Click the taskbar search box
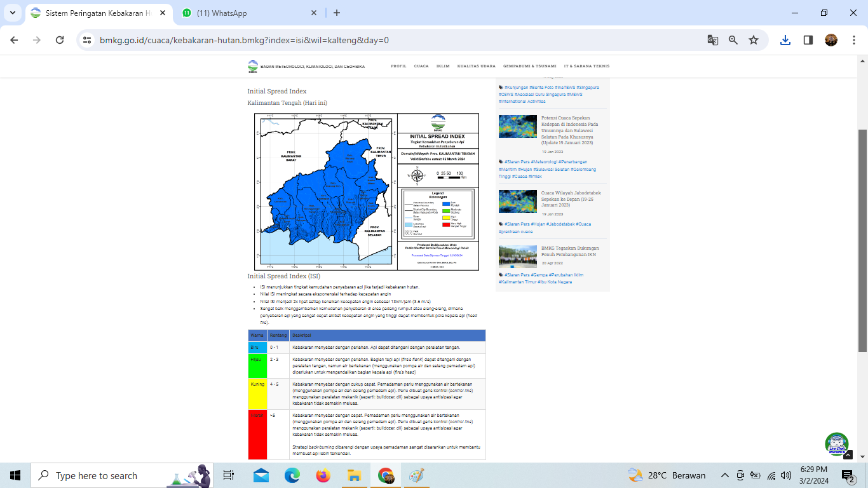Screen dimensions: 868x488 pyautogui.click(x=122, y=475)
